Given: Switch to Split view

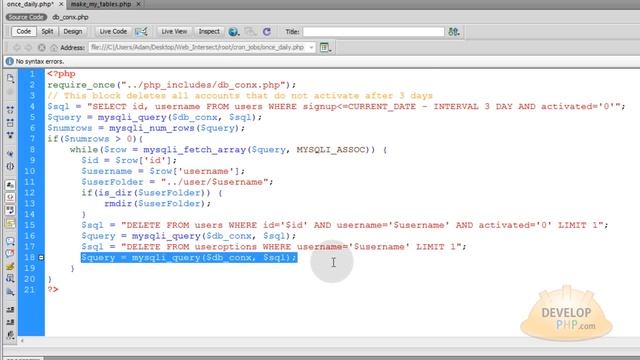Looking at the screenshot, I should (47, 31).
